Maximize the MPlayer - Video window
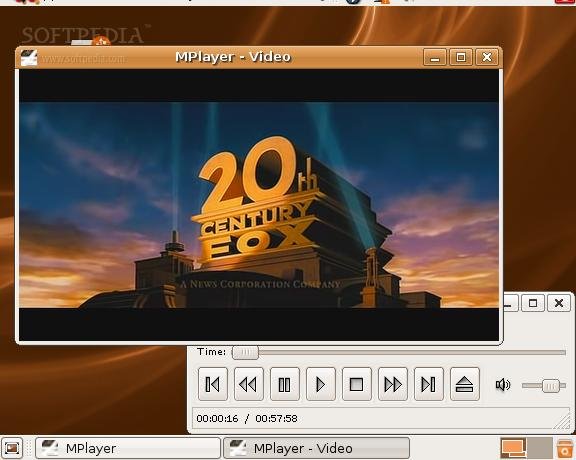Screen dimensions: 576x460 461,57
